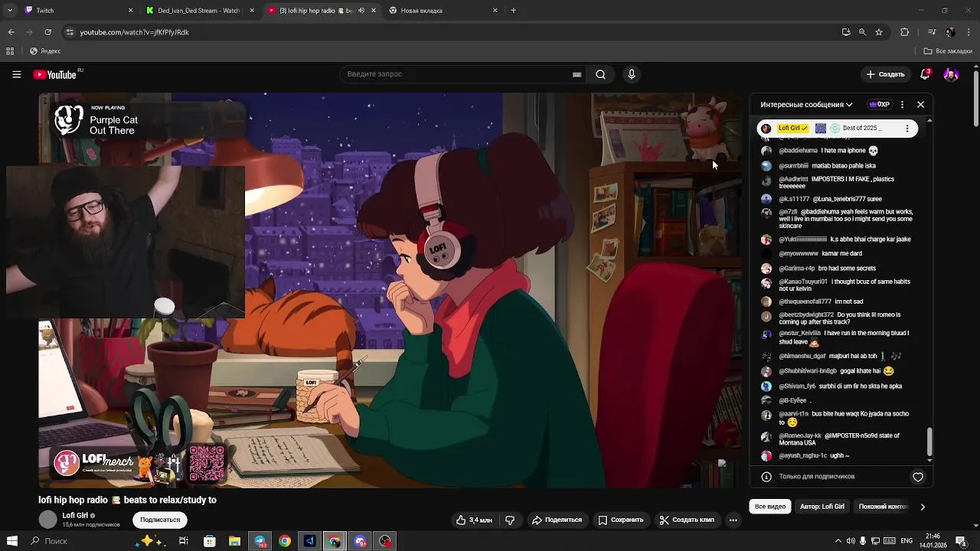Open Windows Task View in taskbar
Viewport: 980px width, 551px height.
pyautogui.click(x=184, y=541)
